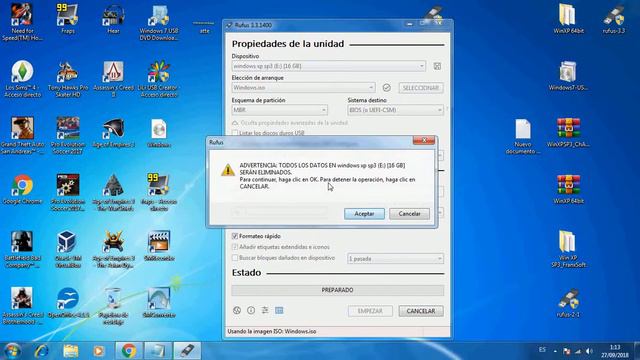Open the Dispositivo device dropdown
The width and height of the screenshot is (640, 360).
click(329, 66)
